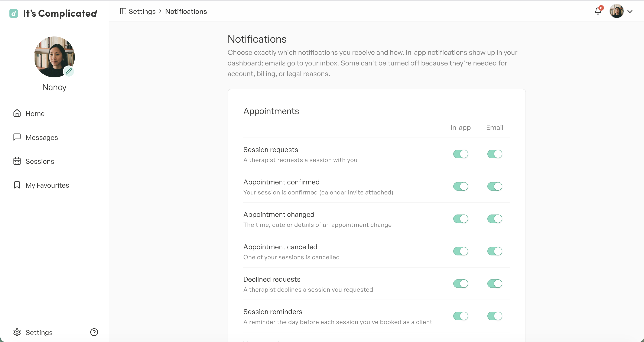
Task: Turn off in-app Appointment confirmed toggle
Action: [461, 186]
